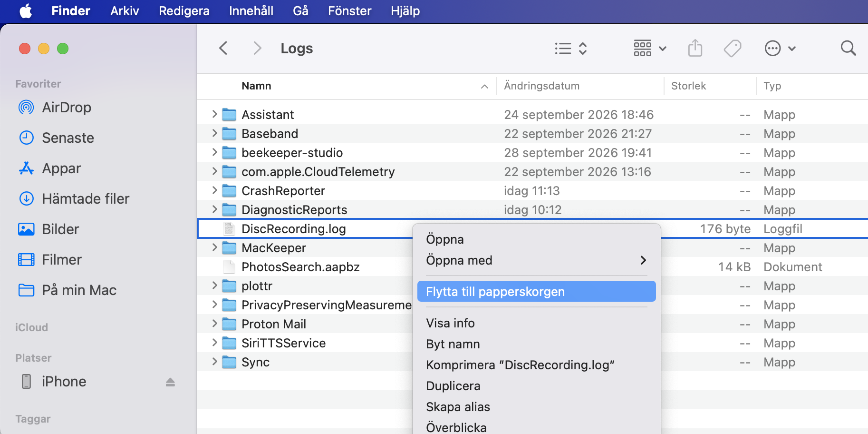
Task: Expand the beekeeper-studio folder
Action: click(x=214, y=152)
